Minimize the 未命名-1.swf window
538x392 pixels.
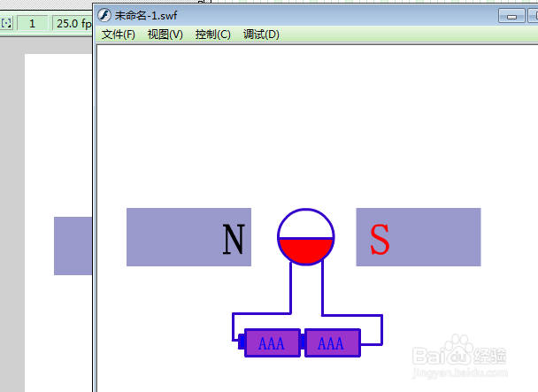[511, 16]
